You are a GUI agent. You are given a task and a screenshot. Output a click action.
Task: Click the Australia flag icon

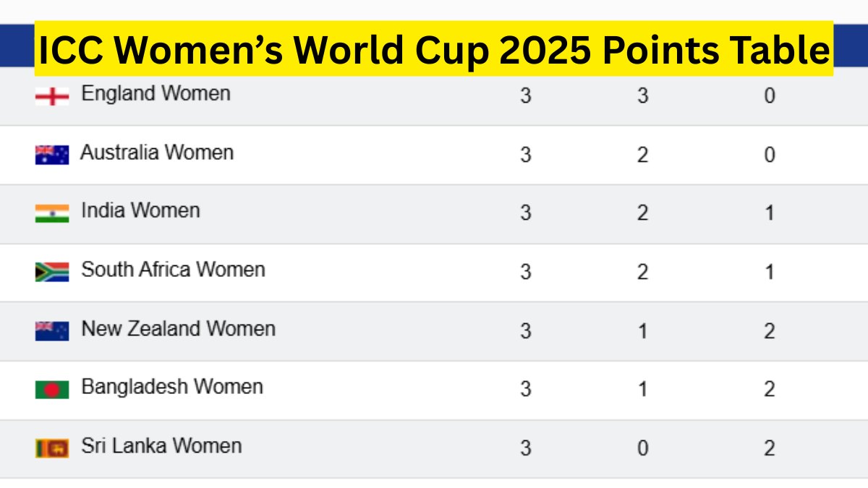52,155
